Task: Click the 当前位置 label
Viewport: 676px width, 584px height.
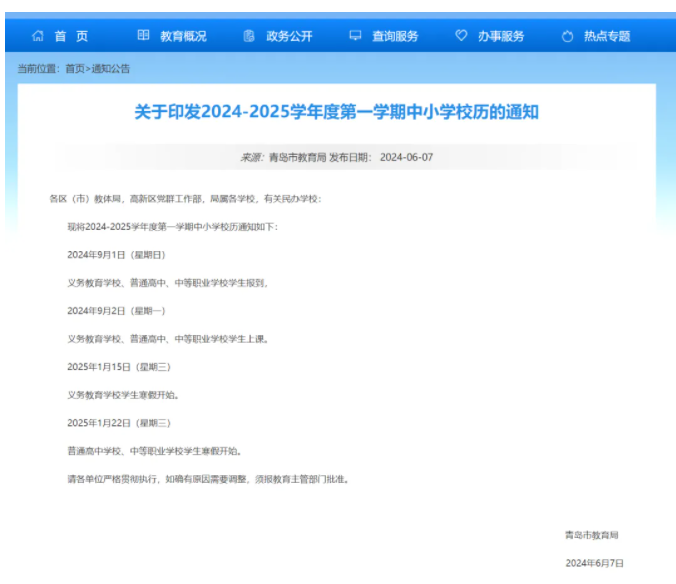Action: tap(37, 69)
